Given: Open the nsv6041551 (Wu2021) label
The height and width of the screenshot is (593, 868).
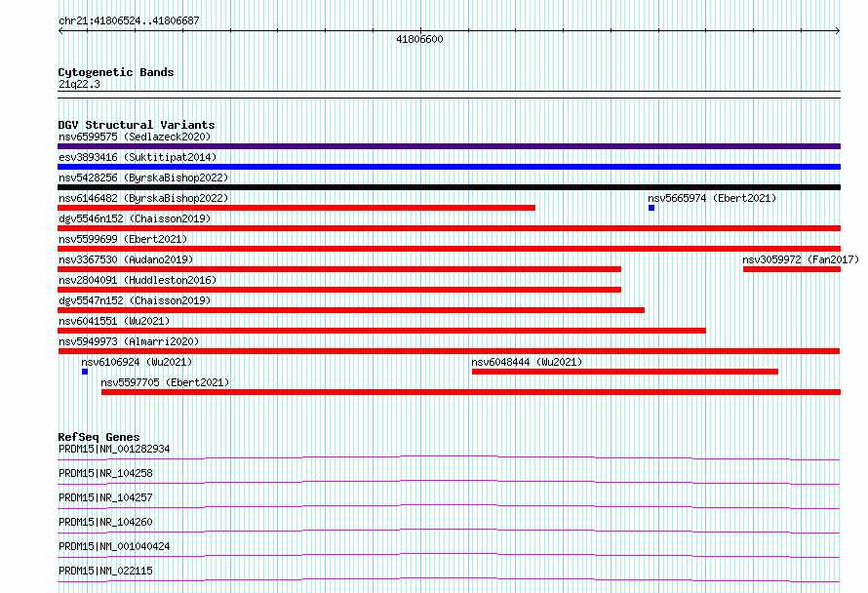Looking at the screenshot, I should coord(114,321).
